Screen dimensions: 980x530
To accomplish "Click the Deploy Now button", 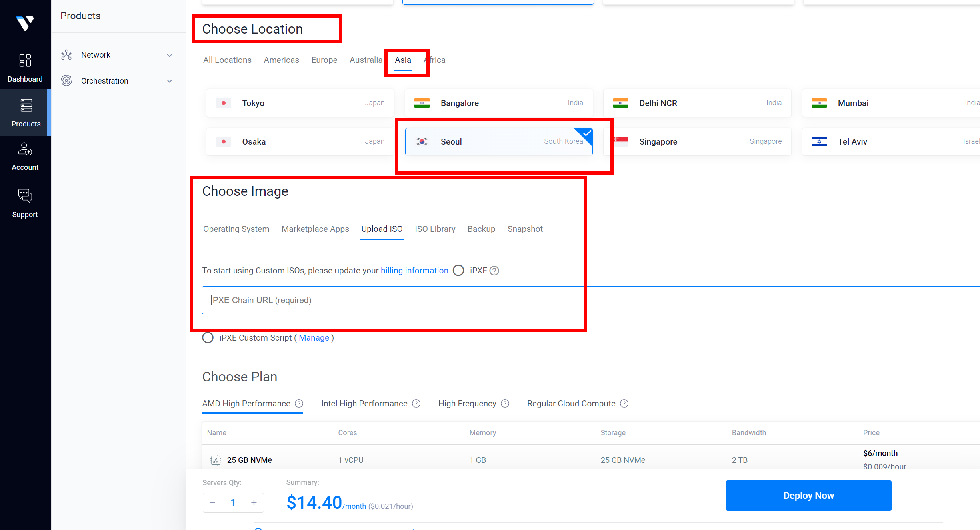I will (808, 496).
